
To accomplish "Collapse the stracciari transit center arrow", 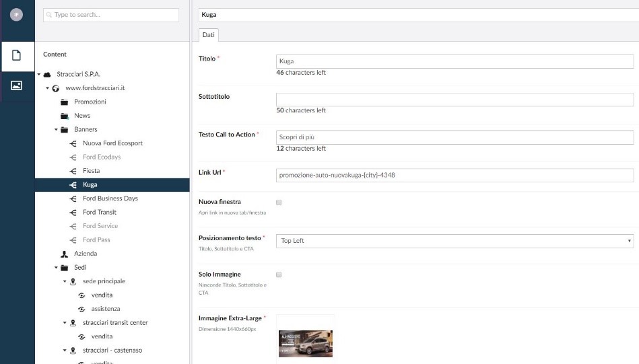I will click(65, 323).
